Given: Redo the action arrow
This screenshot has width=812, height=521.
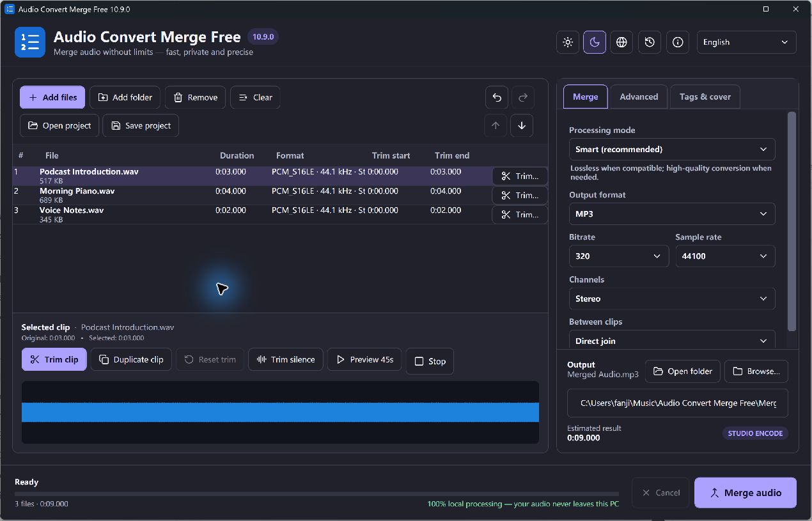Looking at the screenshot, I should (x=522, y=97).
